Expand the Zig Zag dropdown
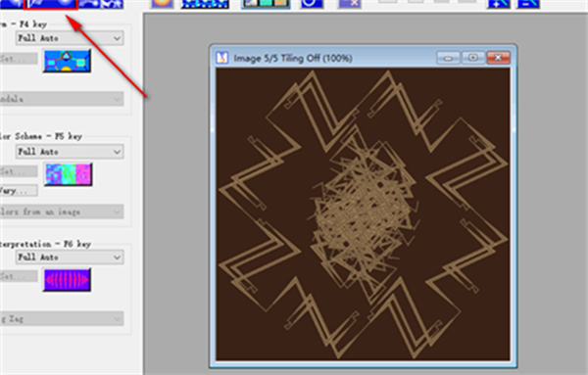The image size is (588, 375). pyautogui.click(x=62, y=319)
